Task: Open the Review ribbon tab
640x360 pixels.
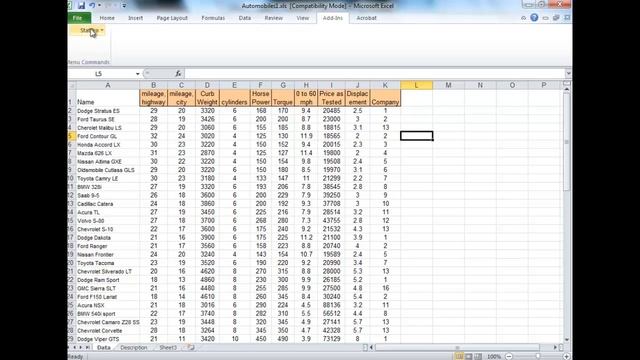Action: coord(273,18)
